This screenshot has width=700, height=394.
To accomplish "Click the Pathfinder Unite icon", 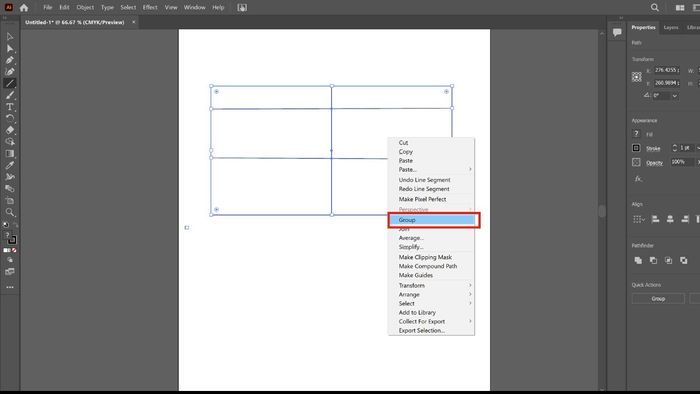I will click(x=638, y=260).
